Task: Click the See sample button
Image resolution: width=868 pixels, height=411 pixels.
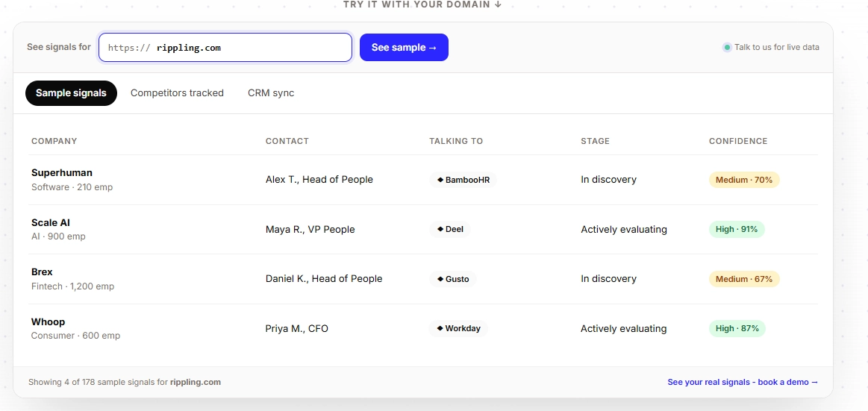Action: point(404,48)
